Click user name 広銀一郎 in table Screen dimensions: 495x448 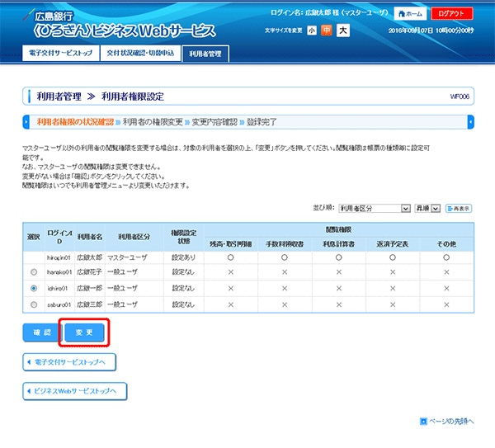90,288
